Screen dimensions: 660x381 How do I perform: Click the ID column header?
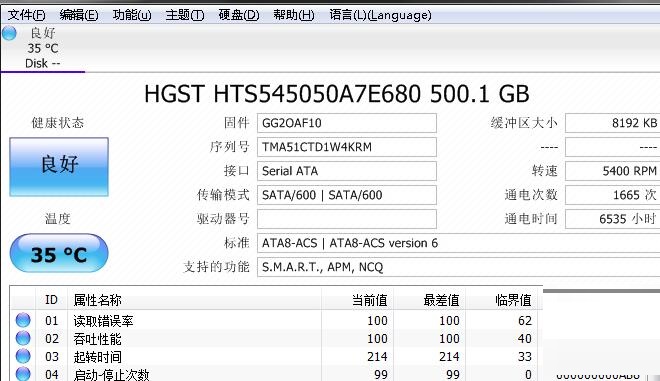(51, 300)
